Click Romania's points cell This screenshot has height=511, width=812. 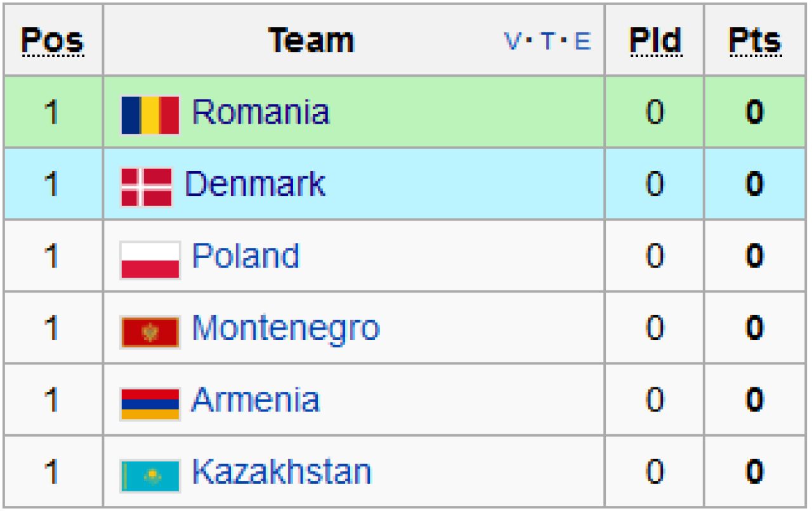point(755,112)
